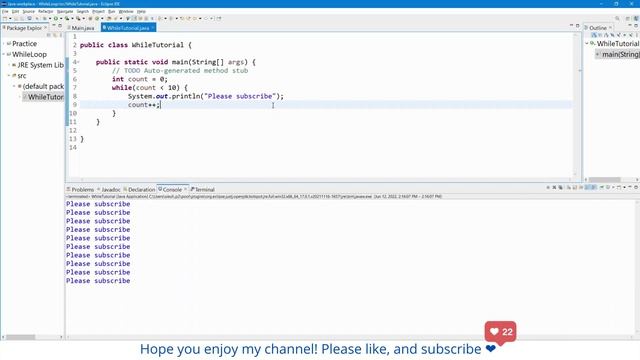Collapse the src folder
This screenshot has height=360, width=640.
tap(9, 76)
